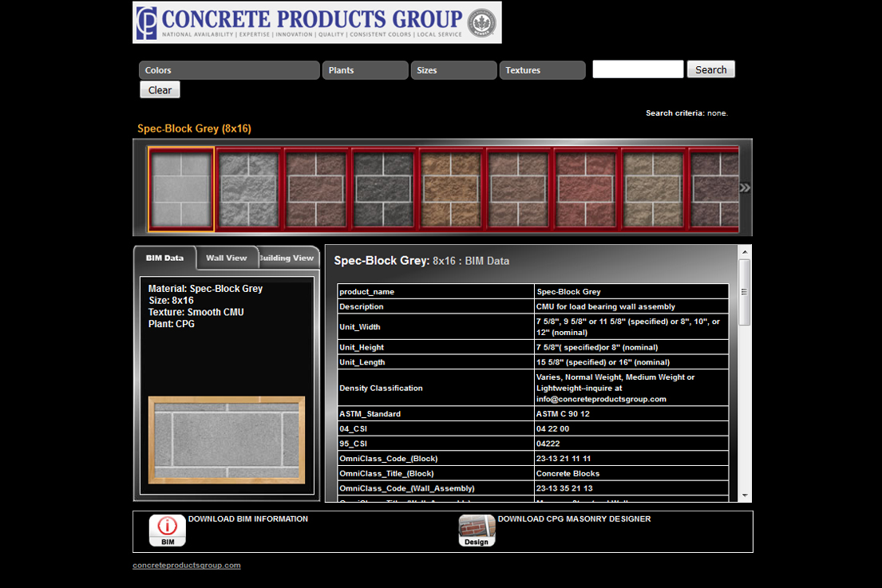Choose the red block swatch
The image size is (882, 588).
tap(586, 189)
